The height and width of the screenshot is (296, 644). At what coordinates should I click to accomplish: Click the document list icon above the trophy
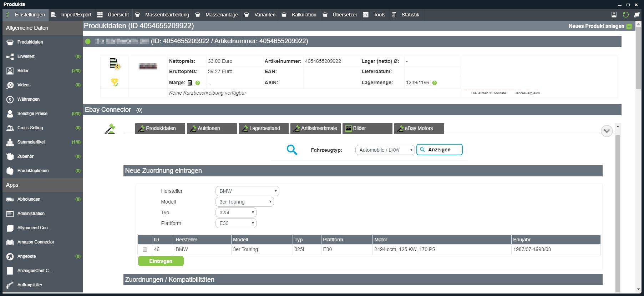114,63
